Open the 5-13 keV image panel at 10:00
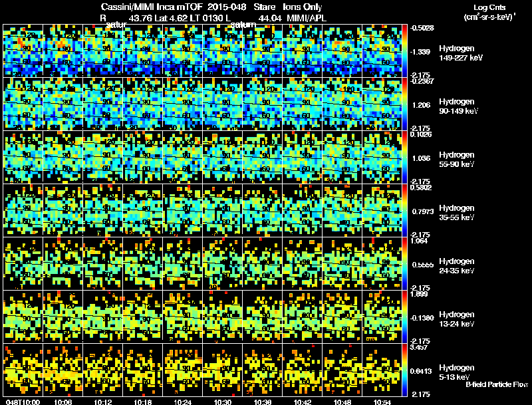Screen dimensions: 532x405 click(23, 370)
